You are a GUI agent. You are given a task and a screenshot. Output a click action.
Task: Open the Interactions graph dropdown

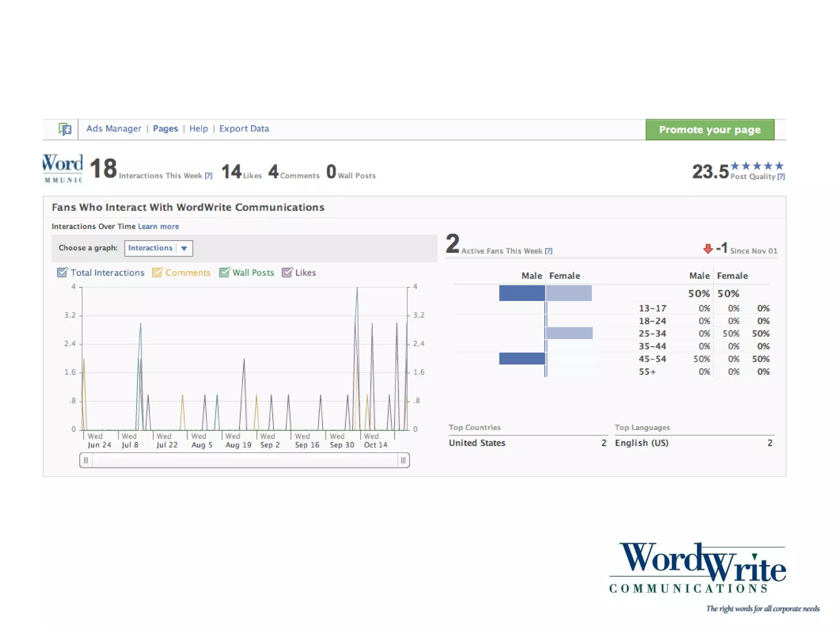[151, 248]
